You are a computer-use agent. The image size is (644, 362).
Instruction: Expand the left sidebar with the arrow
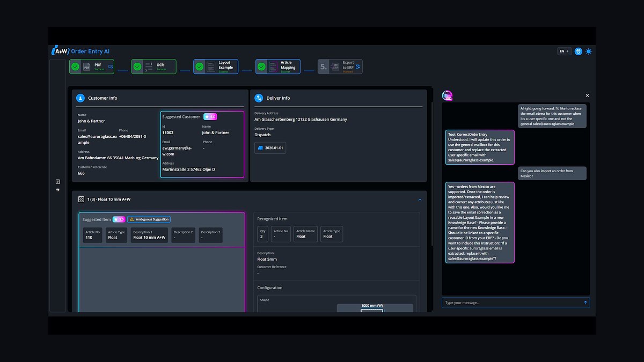pos(57,189)
